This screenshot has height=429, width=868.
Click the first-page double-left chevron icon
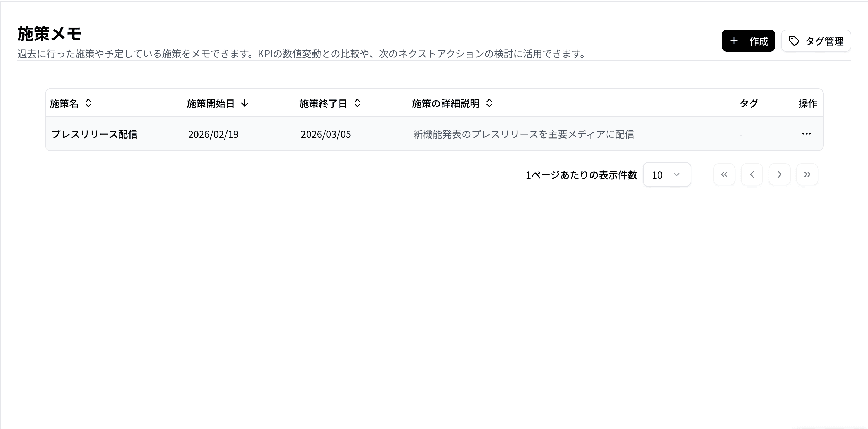(724, 174)
